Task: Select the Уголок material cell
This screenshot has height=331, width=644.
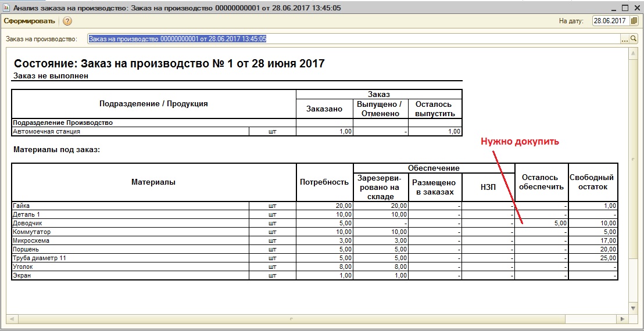Action: pos(130,267)
